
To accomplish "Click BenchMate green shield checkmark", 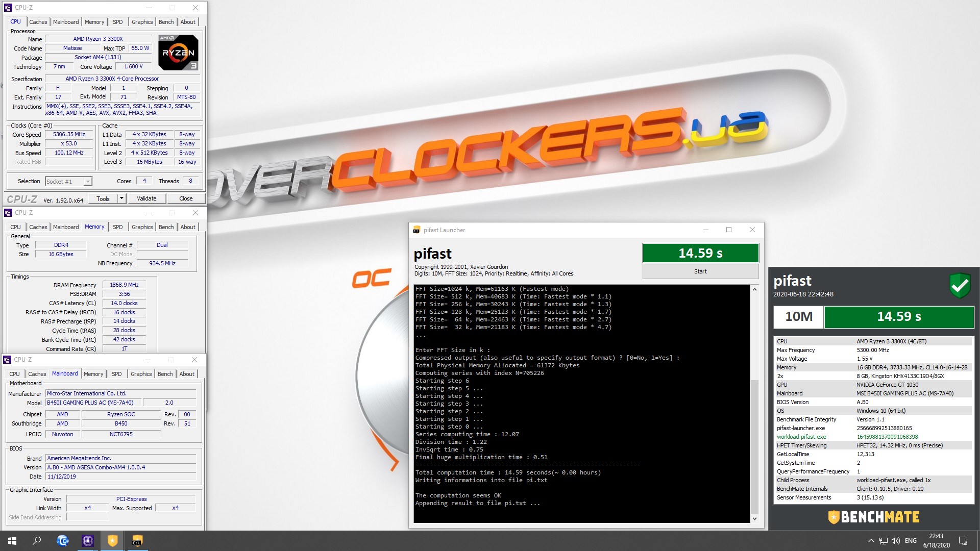I will [960, 286].
